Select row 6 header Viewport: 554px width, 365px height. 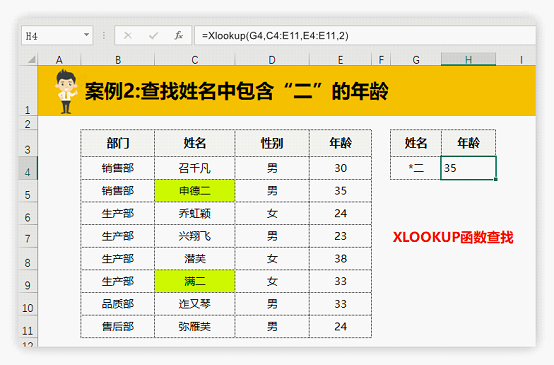[28, 213]
